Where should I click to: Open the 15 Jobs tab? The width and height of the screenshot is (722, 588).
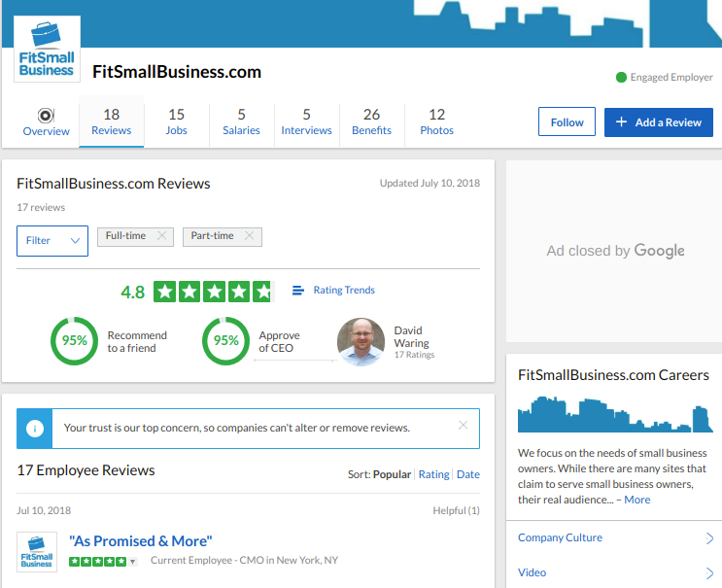point(176,122)
